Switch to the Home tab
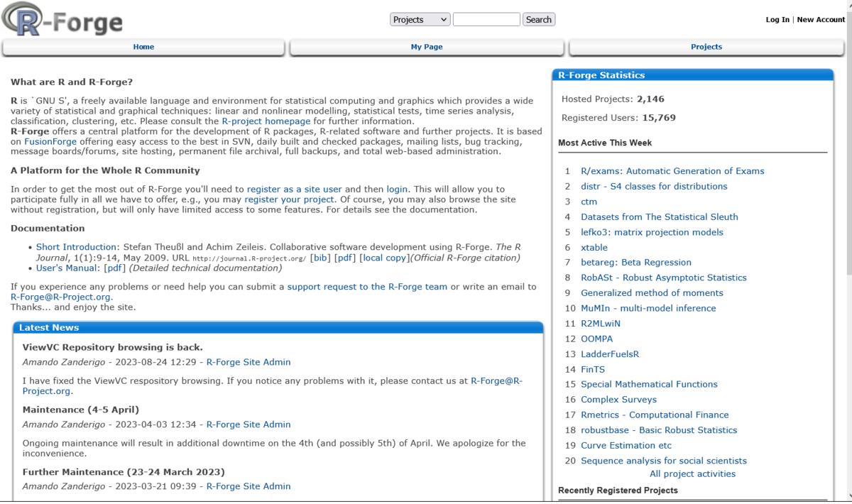This screenshot has width=852, height=504. point(143,47)
